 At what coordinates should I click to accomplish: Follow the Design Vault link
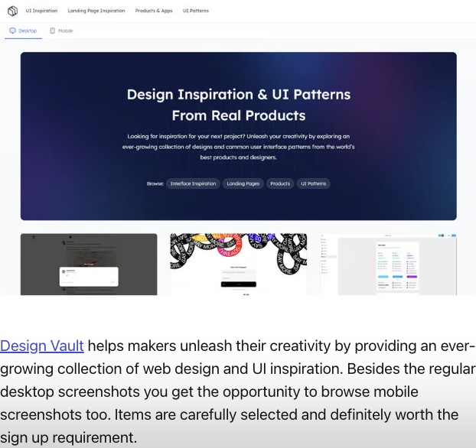tap(42, 346)
